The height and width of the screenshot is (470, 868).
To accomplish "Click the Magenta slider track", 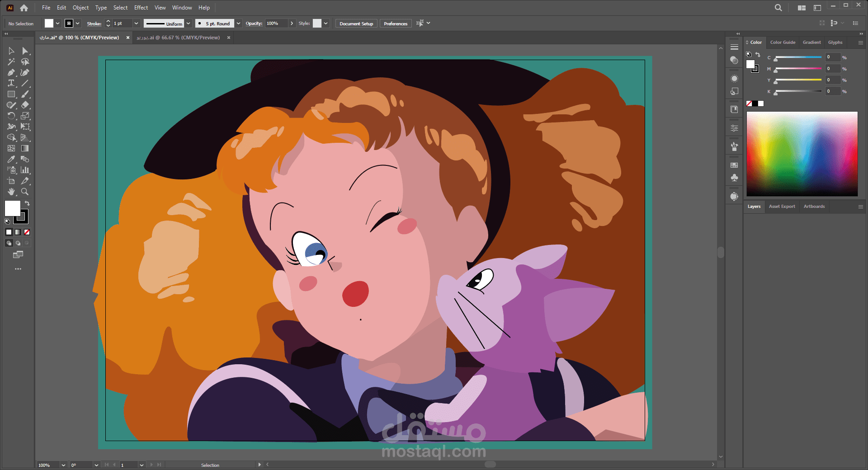I will [798, 69].
